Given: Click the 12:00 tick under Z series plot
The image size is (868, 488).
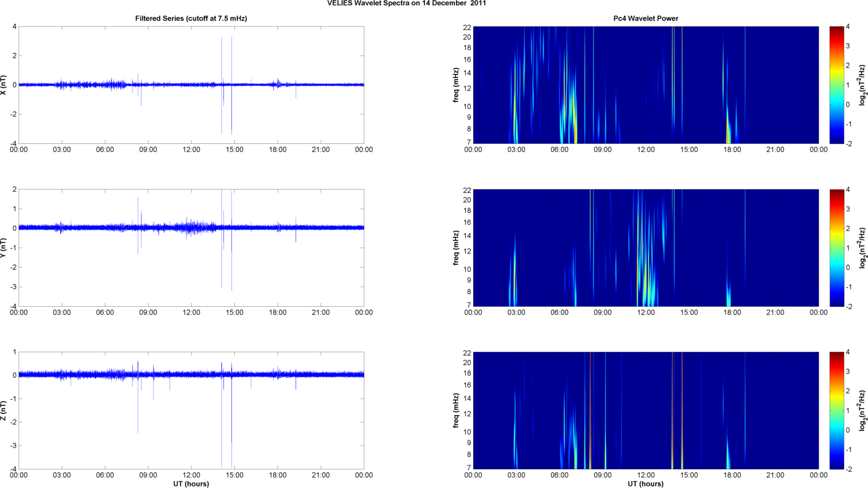Looking at the screenshot, I should click(x=191, y=475).
